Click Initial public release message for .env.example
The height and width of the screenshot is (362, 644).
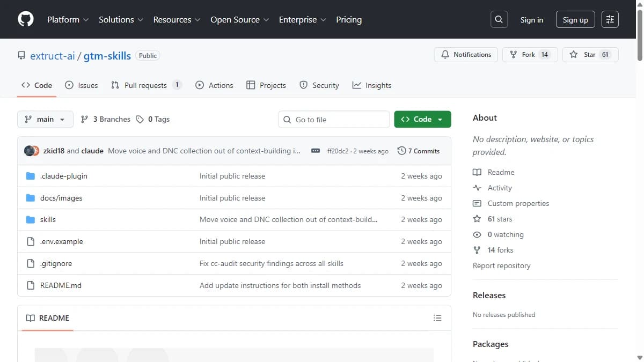pos(232,241)
